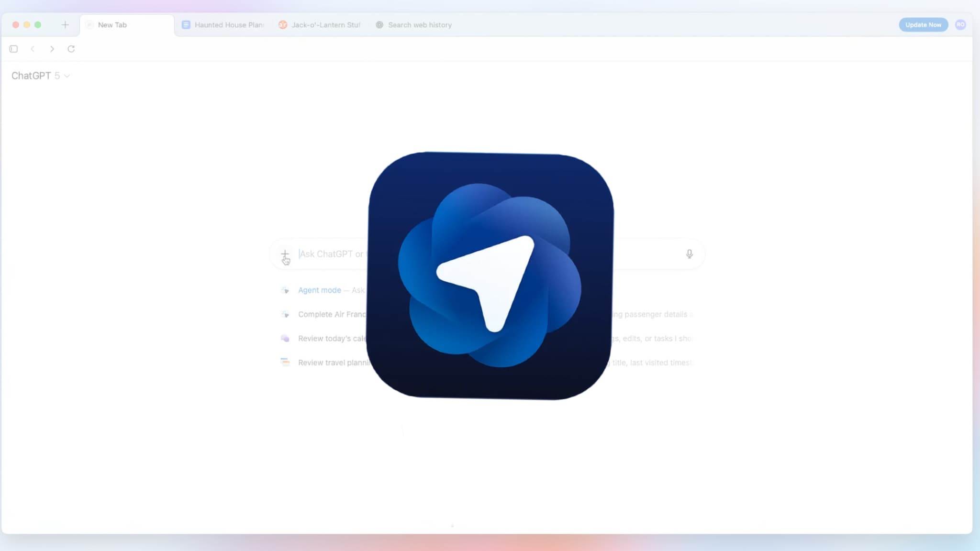Click the large Atlas app logo
Viewport: 980px width, 551px height.
pyautogui.click(x=490, y=275)
